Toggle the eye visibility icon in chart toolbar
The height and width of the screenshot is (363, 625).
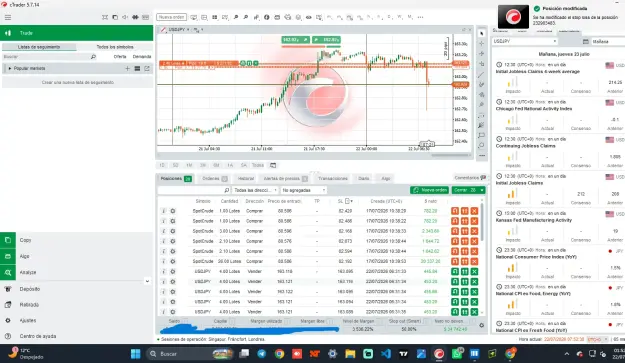tap(309, 17)
